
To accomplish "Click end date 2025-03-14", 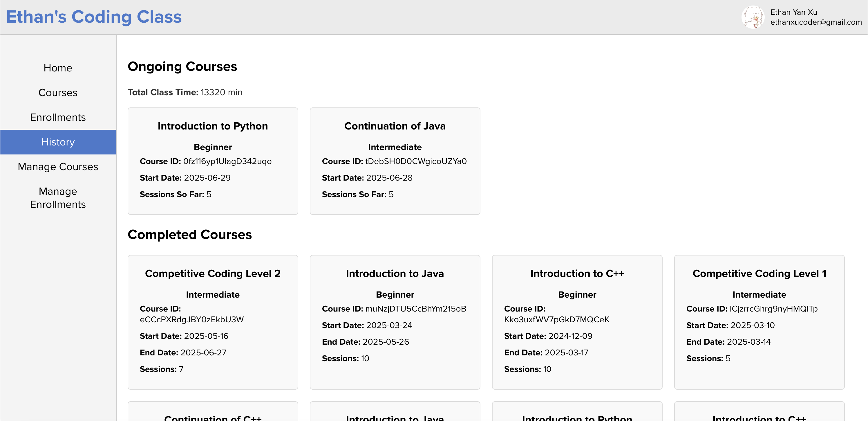I will click(749, 342).
